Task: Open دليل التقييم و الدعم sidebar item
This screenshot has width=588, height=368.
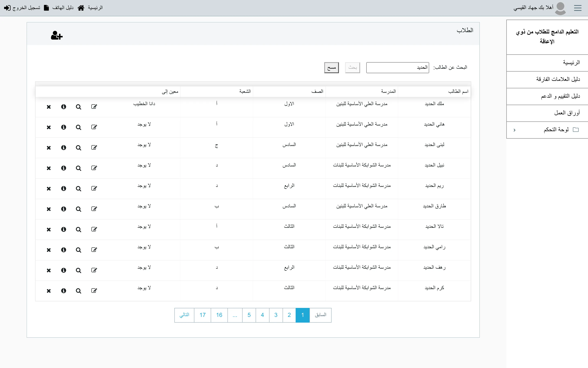Action: pos(547,96)
